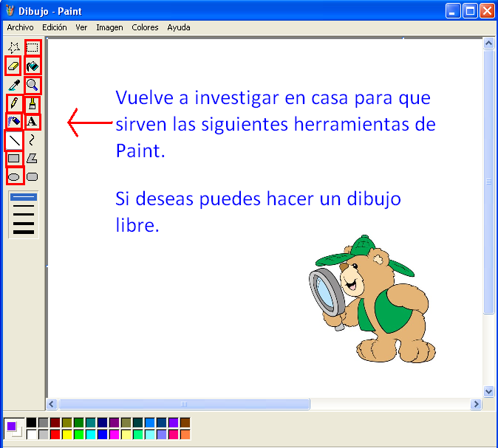Click the vertical scrollbar up arrow

(489, 43)
